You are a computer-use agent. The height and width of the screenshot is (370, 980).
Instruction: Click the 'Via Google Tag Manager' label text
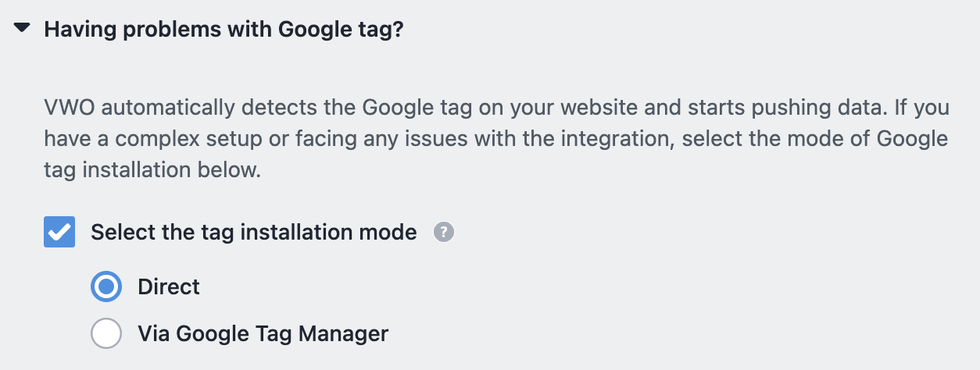[263, 333]
